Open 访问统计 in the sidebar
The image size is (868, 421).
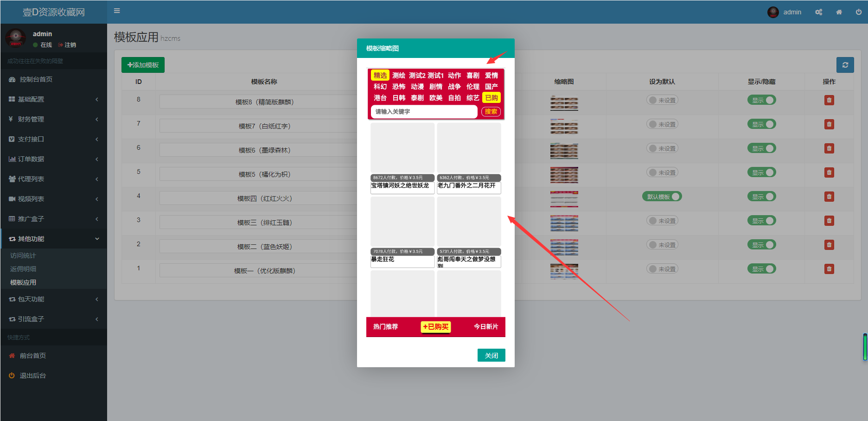[23, 255]
